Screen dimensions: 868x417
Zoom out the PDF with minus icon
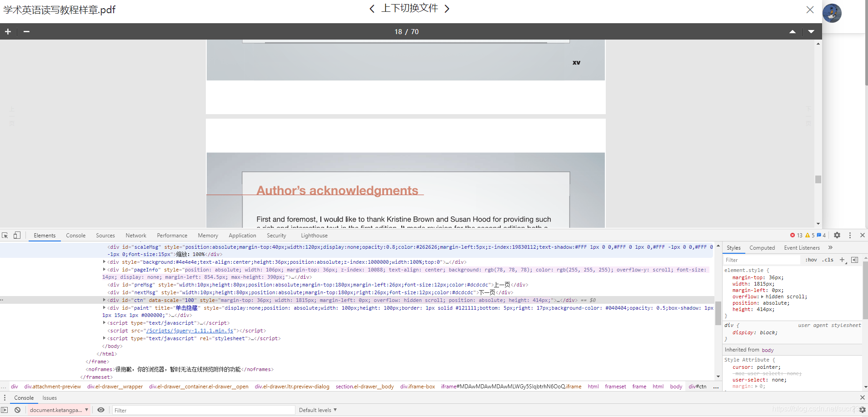point(26,31)
